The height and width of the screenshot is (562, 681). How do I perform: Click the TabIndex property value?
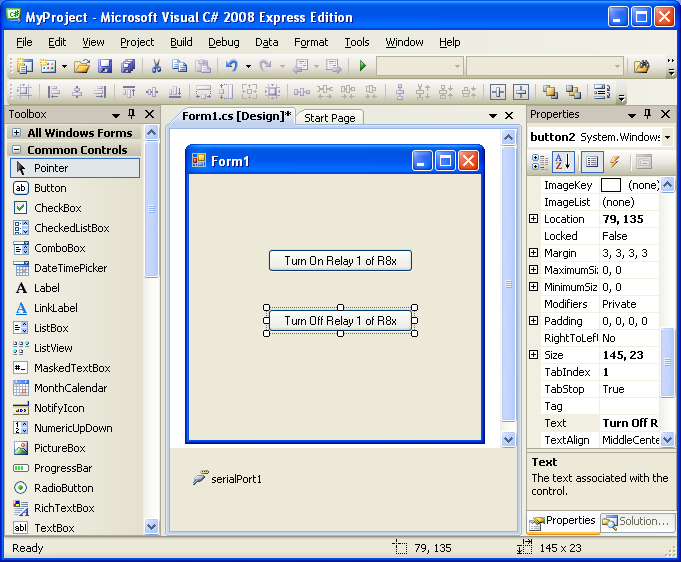629,372
